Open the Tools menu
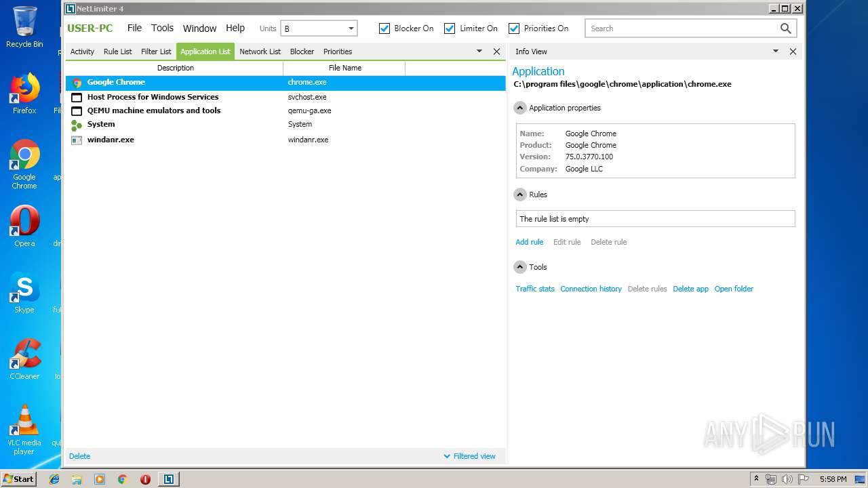The height and width of the screenshot is (488, 868). click(x=162, y=28)
